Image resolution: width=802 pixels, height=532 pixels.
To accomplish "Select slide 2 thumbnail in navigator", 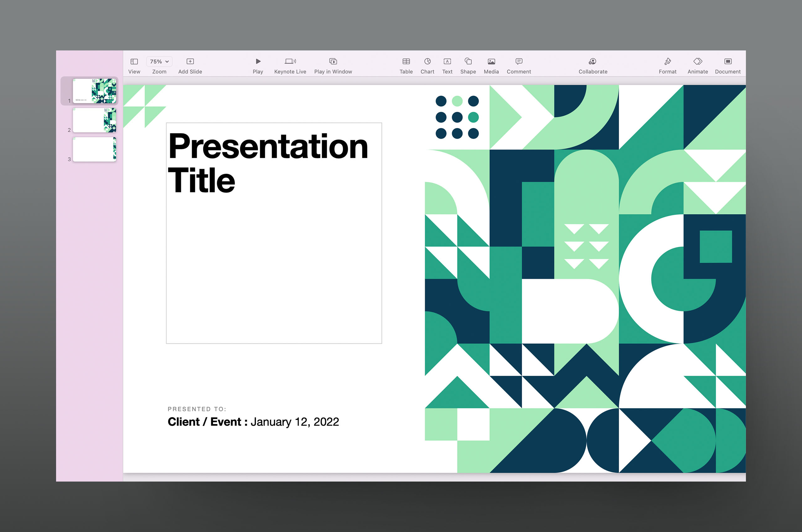I will [95, 120].
